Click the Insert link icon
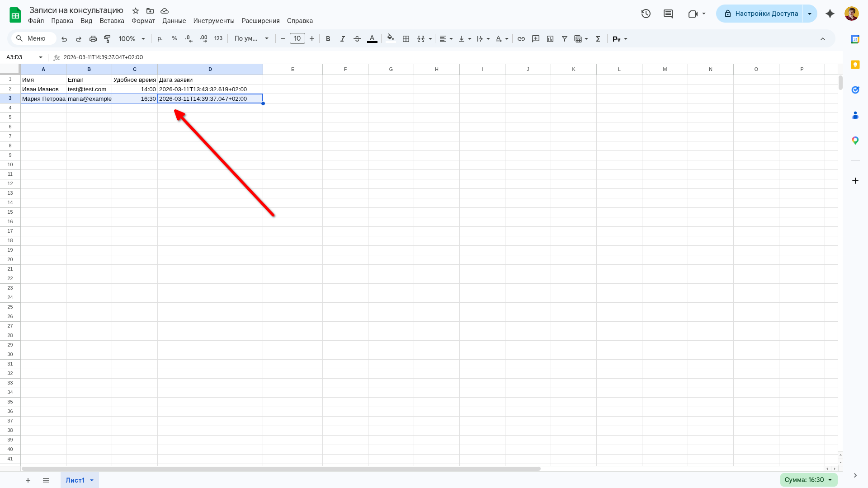This screenshot has width=868, height=488. click(521, 39)
